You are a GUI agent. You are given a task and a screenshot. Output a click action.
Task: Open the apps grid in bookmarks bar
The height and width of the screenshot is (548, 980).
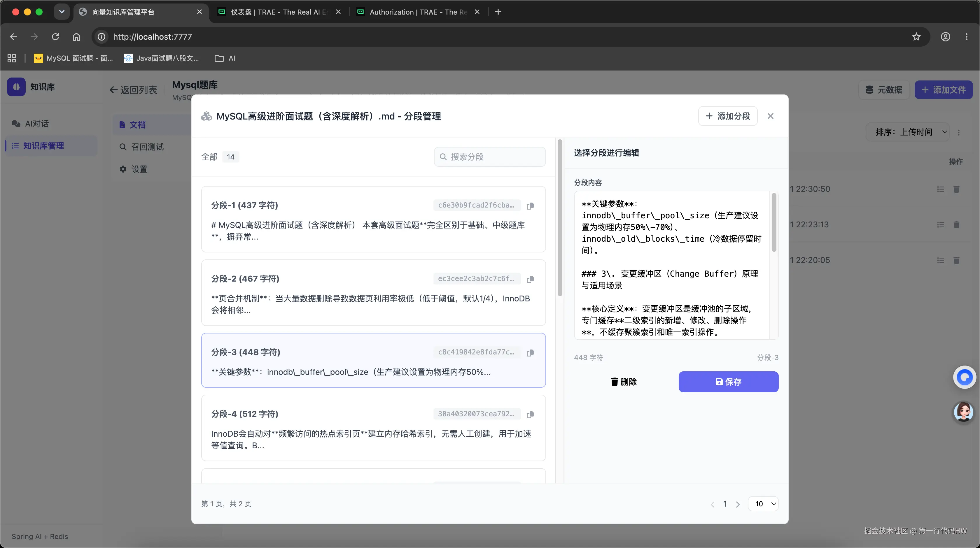coord(12,58)
